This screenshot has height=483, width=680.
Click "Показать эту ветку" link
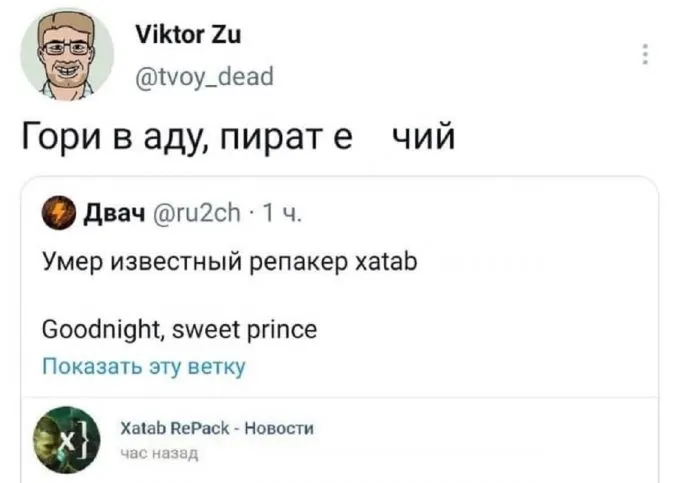click(x=144, y=367)
